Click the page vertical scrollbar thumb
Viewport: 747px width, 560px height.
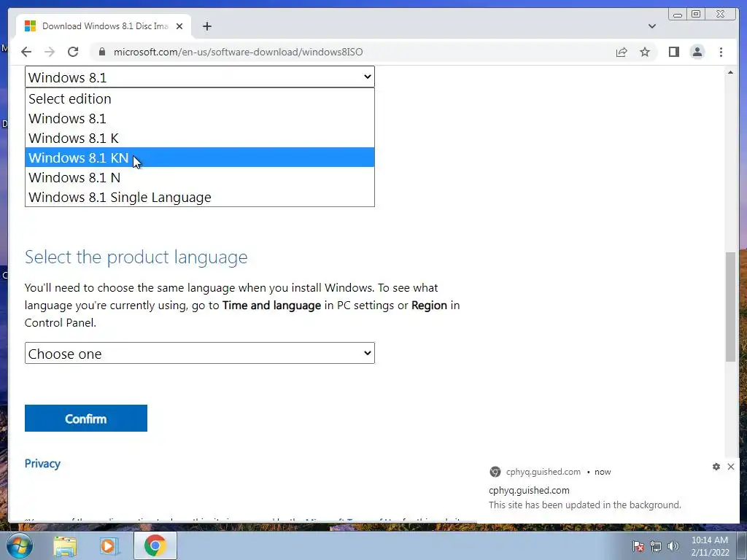coord(729,307)
